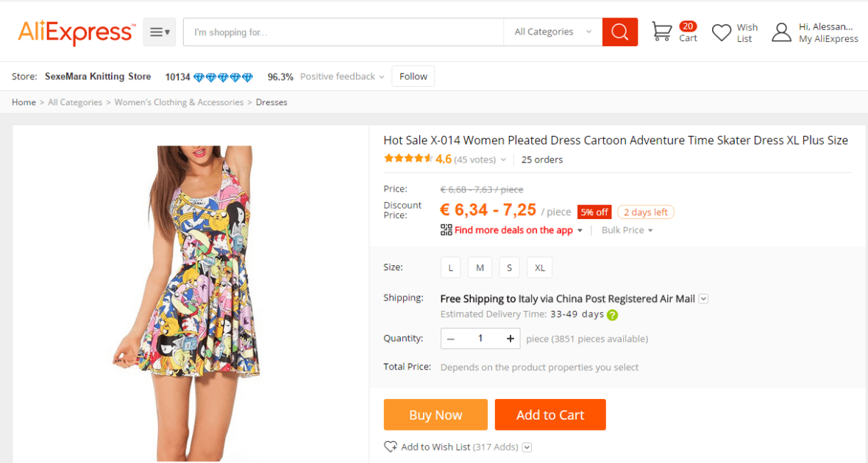Increase quantity with the plus button
This screenshot has height=463, width=868.
point(511,339)
